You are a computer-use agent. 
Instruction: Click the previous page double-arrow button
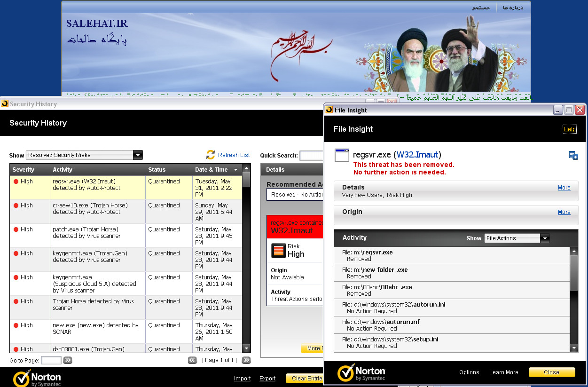[192, 360]
